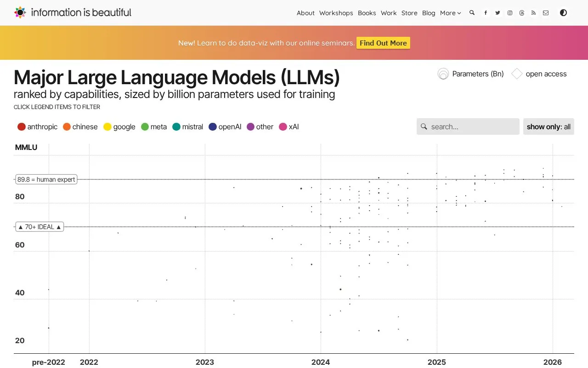Screen dimensions: 588x368
Task: Focus the search... input field
Action: click(468, 126)
